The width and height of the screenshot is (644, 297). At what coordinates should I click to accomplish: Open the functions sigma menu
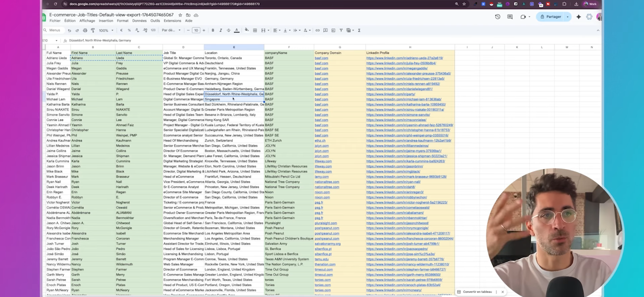(x=359, y=31)
